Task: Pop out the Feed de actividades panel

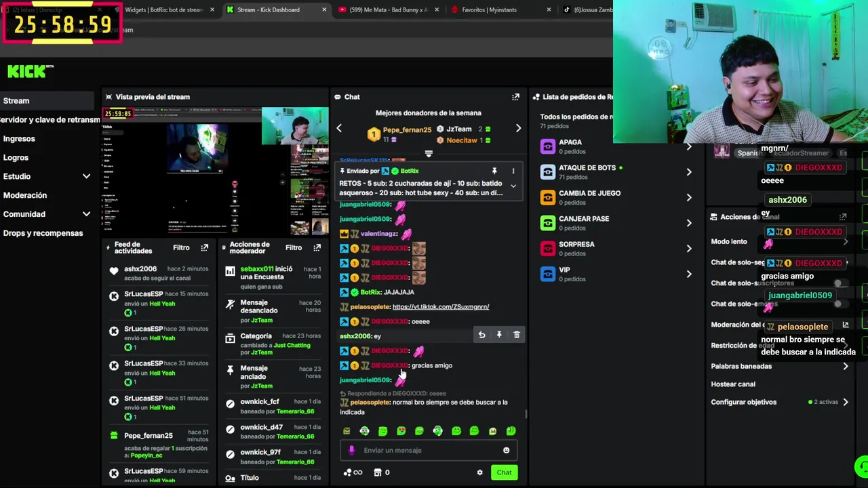Action: pyautogui.click(x=204, y=247)
